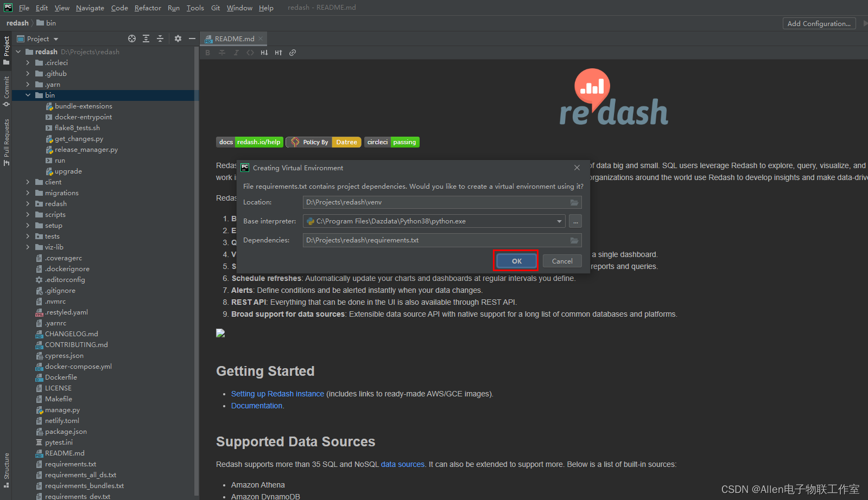Click OK to create virtual environment
The width and height of the screenshot is (868, 500).
tap(516, 261)
